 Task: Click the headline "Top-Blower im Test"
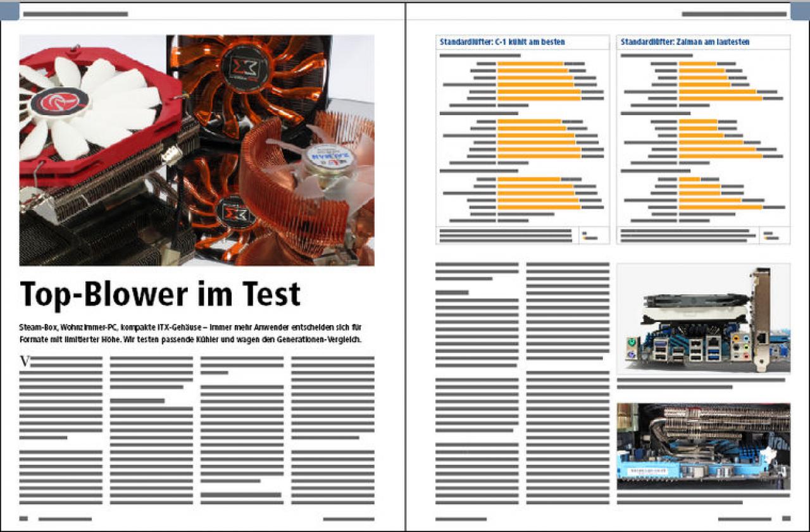point(160,294)
